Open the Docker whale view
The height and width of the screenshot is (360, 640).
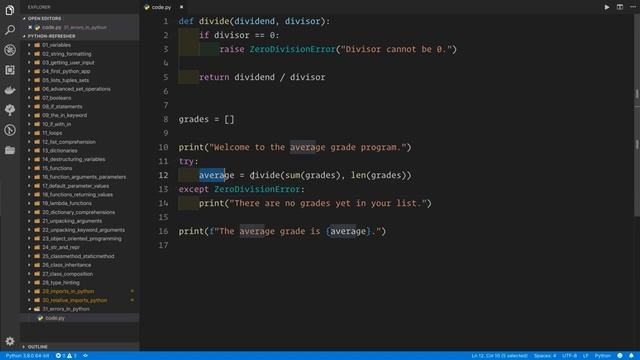(10, 90)
